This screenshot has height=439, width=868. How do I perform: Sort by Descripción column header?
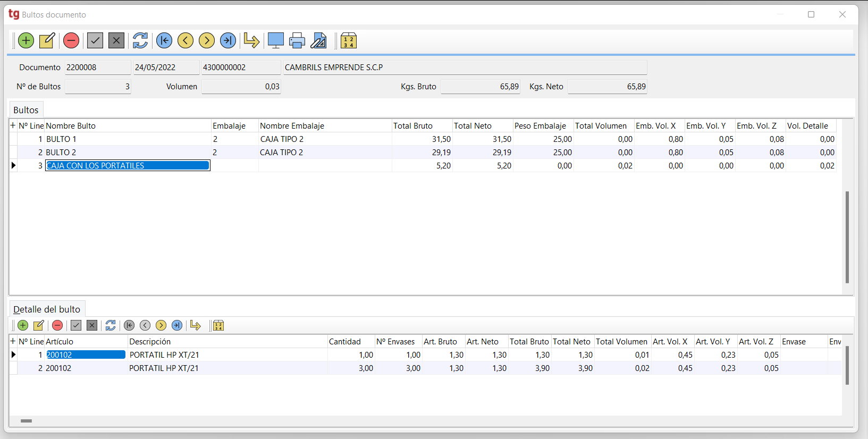[227, 342]
